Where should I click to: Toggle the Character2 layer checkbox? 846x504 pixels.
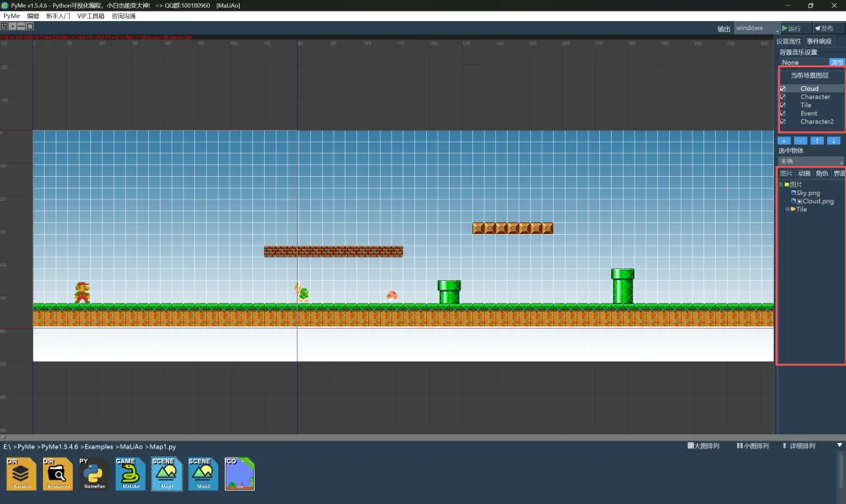[x=783, y=122]
